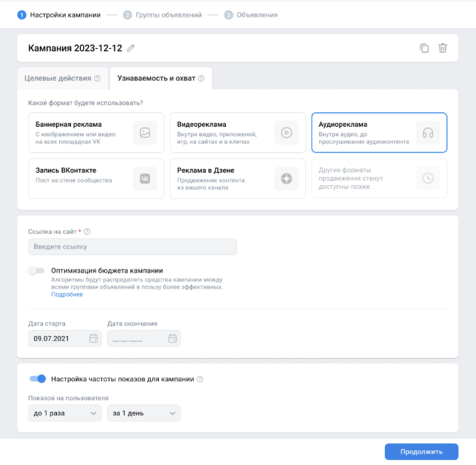The height and width of the screenshot is (465, 476).
Task: Open calendar icon in Дата старта field
Action: (x=93, y=339)
